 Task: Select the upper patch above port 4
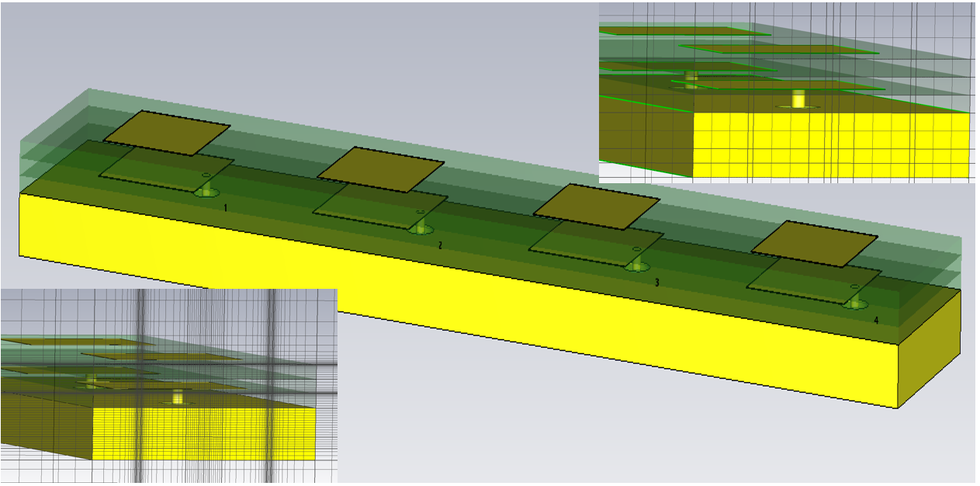pos(814,243)
